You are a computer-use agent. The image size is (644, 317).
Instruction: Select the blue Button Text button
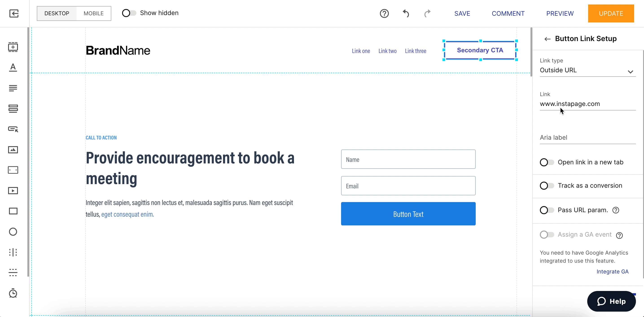(x=408, y=214)
